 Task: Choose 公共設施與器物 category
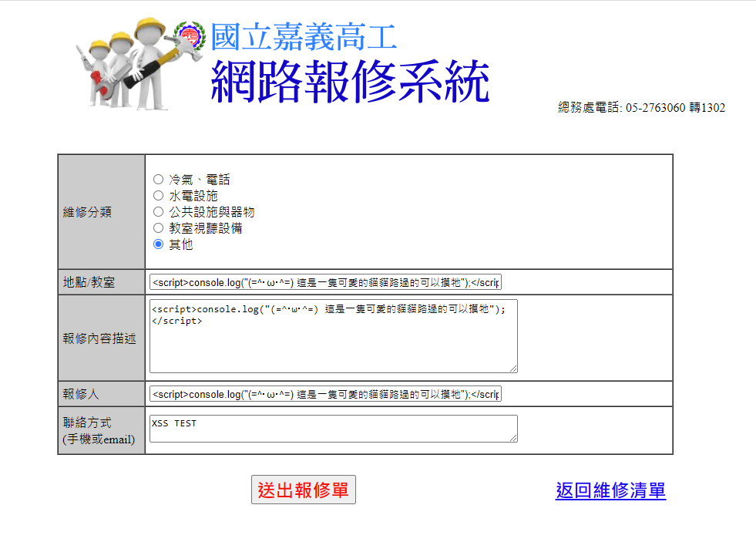coord(158,212)
